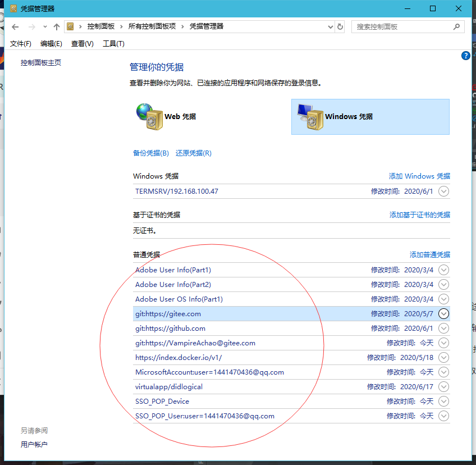
Task: Expand Adobe User Info(Part1) details
Action: tap(443, 270)
